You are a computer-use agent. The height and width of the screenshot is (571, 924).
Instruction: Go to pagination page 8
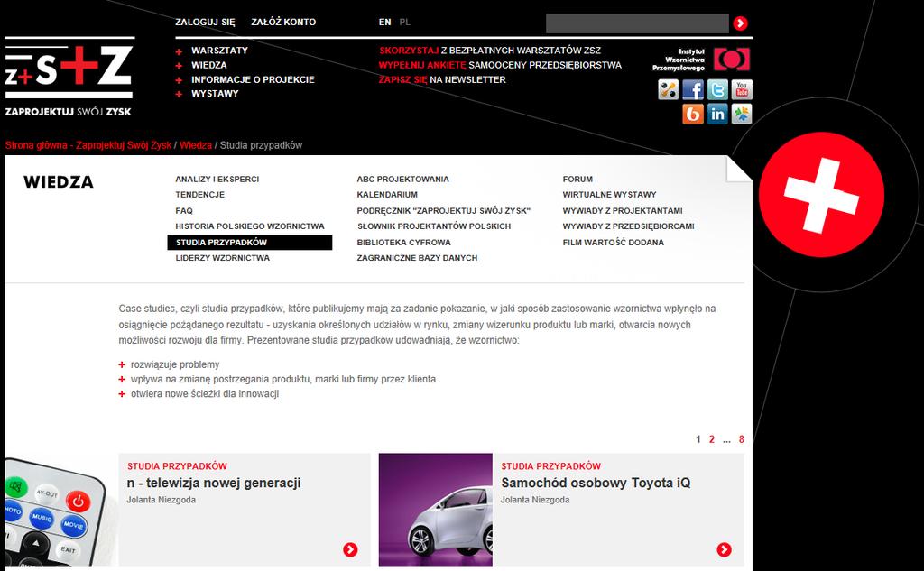click(742, 439)
